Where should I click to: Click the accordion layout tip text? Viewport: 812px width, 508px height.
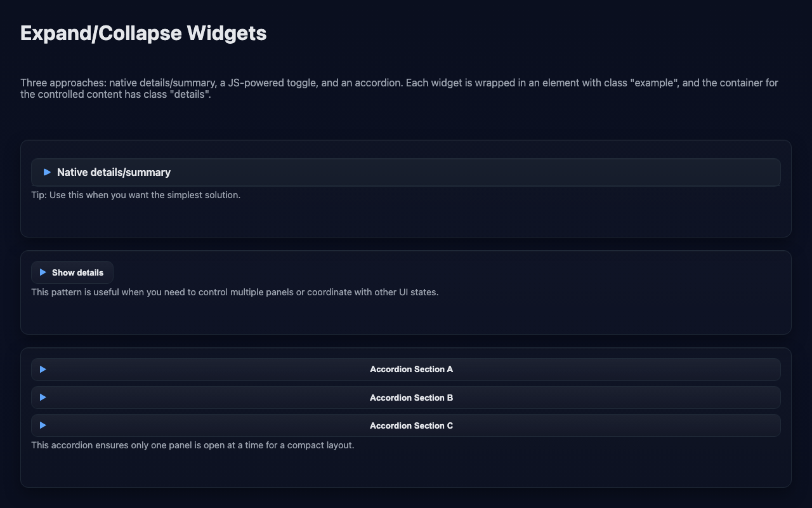(x=192, y=445)
